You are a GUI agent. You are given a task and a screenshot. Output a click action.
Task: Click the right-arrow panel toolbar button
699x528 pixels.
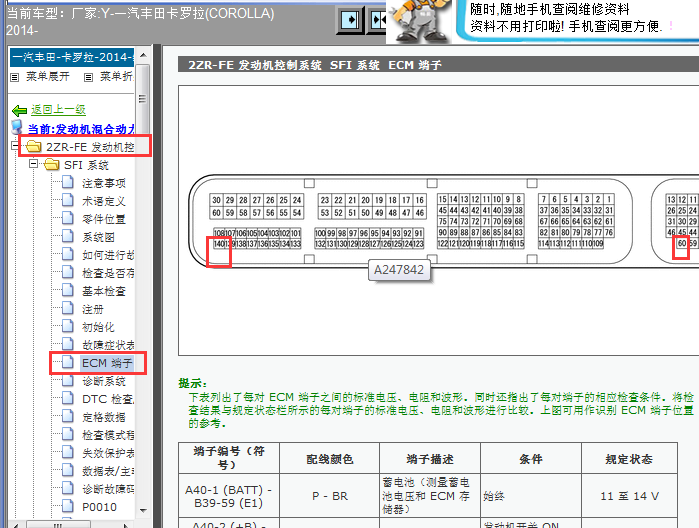[350, 20]
